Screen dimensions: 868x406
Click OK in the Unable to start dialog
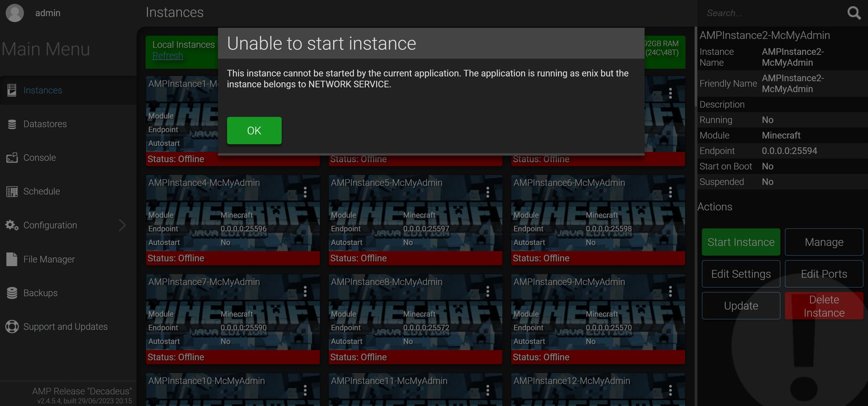pyautogui.click(x=254, y=131)
